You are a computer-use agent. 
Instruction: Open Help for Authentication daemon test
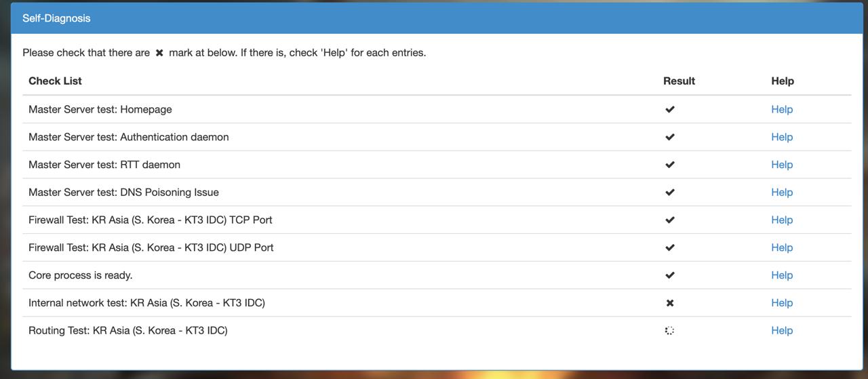[782, 137]
